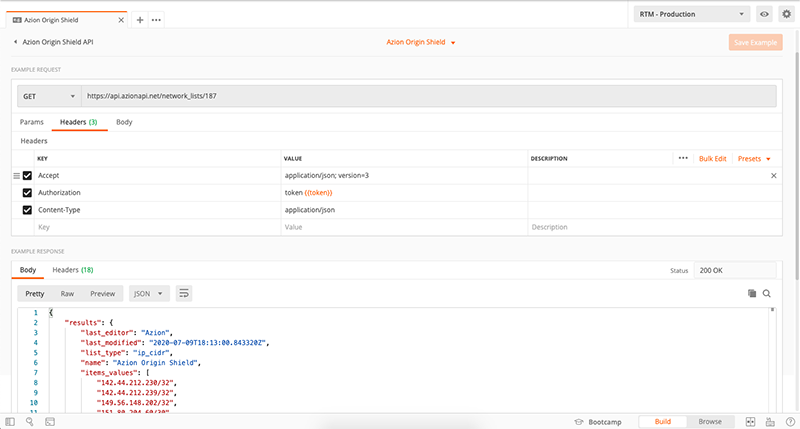800x429 pixels.
Task: Copy response body to clipboard icon
Action: click(752, 293)
